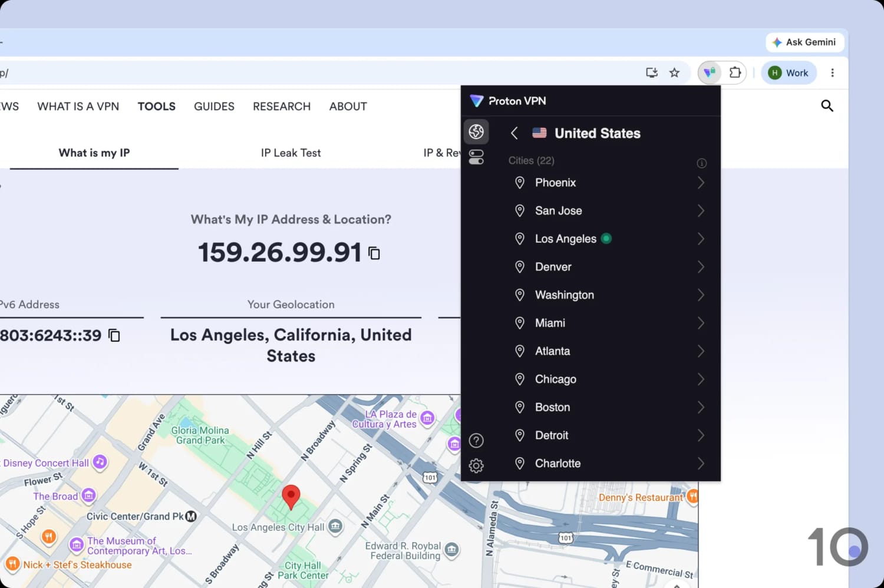Open the features toggles icon in Proton sidebar
Viewport: 884px width, 588px height.
click(x=476, y=157)
